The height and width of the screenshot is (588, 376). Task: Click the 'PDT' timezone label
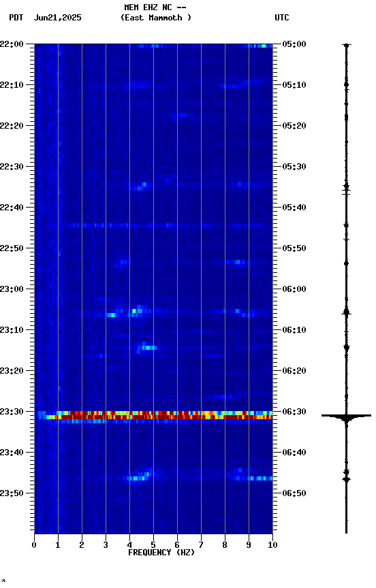point(16,18)
